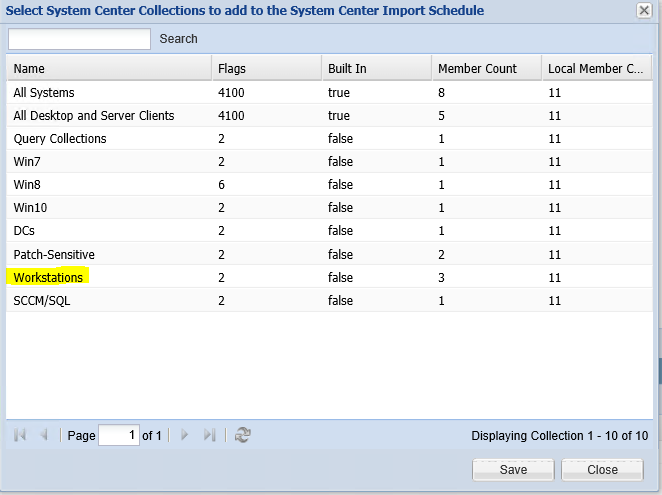Select All Desktop and Server Clients
This screenshot has width=662, height=495.
[329, 116]
